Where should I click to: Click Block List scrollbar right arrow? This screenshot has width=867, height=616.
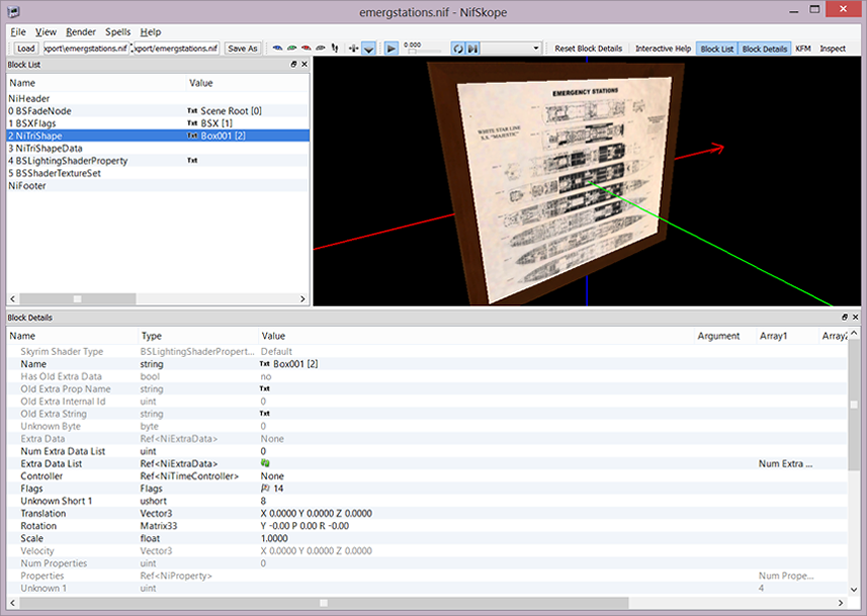[303, 299]
